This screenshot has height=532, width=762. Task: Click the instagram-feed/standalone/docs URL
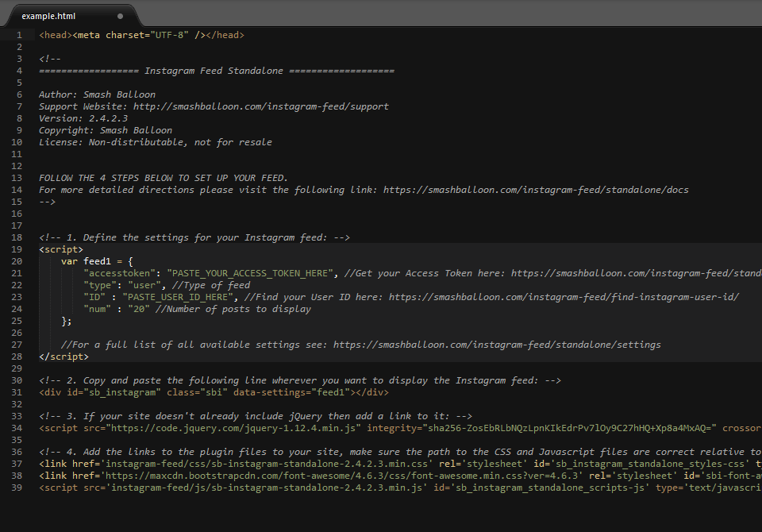click(x=536, y=190)
